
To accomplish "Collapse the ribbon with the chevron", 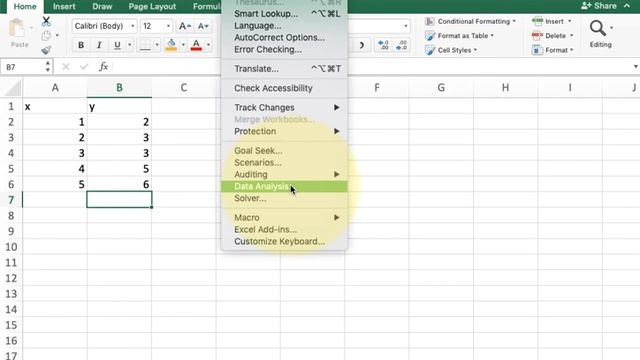I will coord(627,6).
